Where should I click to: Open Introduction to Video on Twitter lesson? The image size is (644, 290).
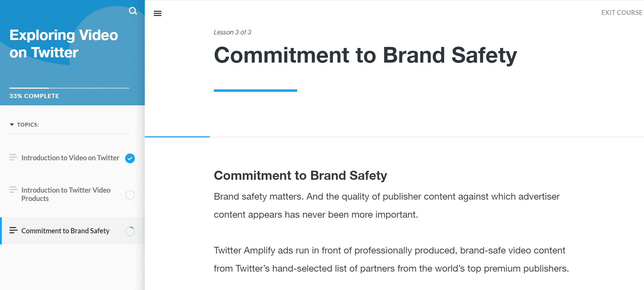pos(70,158)
